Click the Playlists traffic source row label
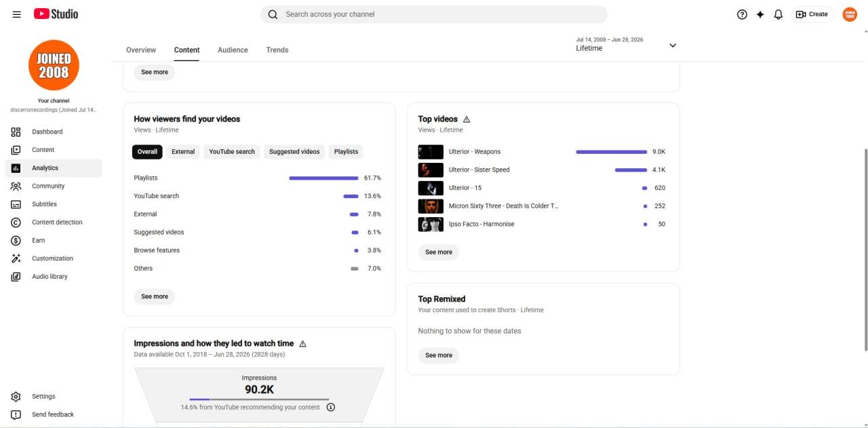Screen dimensions: 868x428 146,178
